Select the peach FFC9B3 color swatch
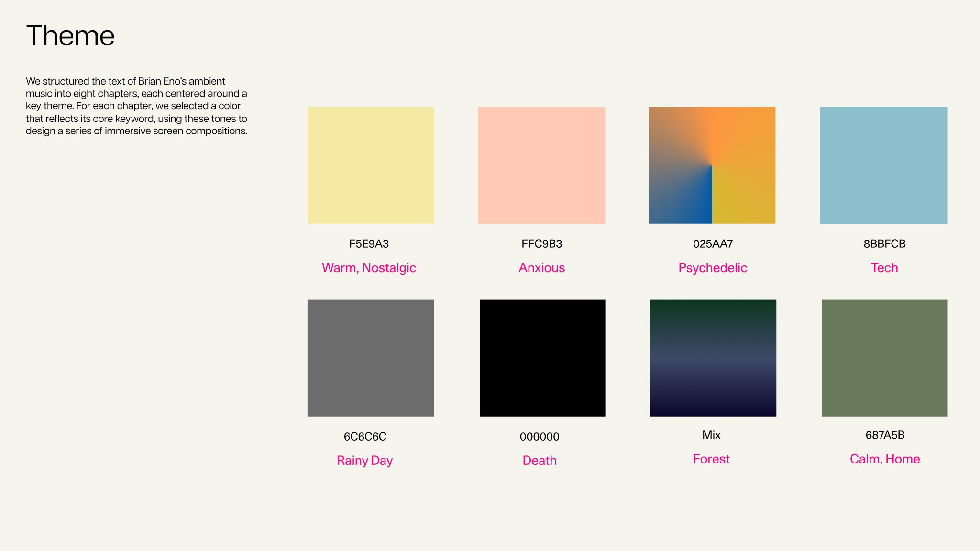The image size is (980, 551). 541,165
